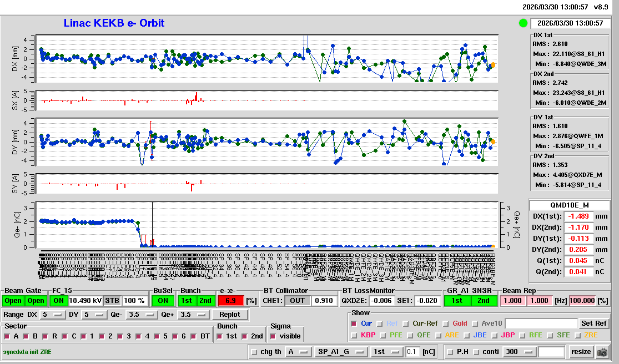
Task: Click the Qe- charge plot area
Action: click(x=266, y=225)
